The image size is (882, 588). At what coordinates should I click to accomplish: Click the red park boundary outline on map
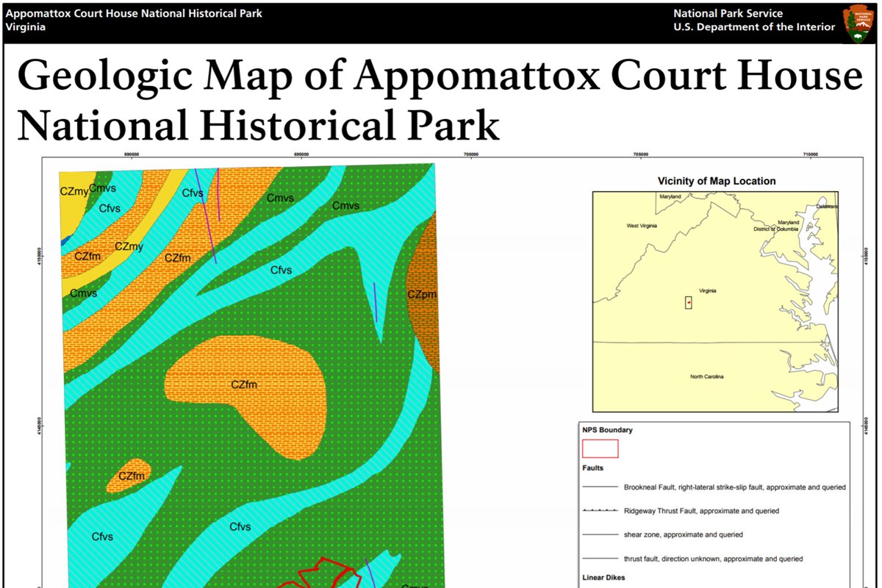click(323, 570)
